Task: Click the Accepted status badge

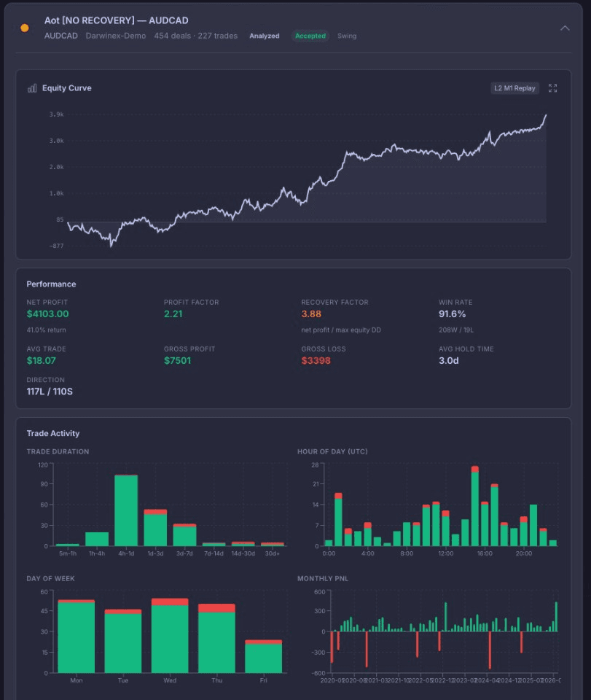Action: pos(310,36)
